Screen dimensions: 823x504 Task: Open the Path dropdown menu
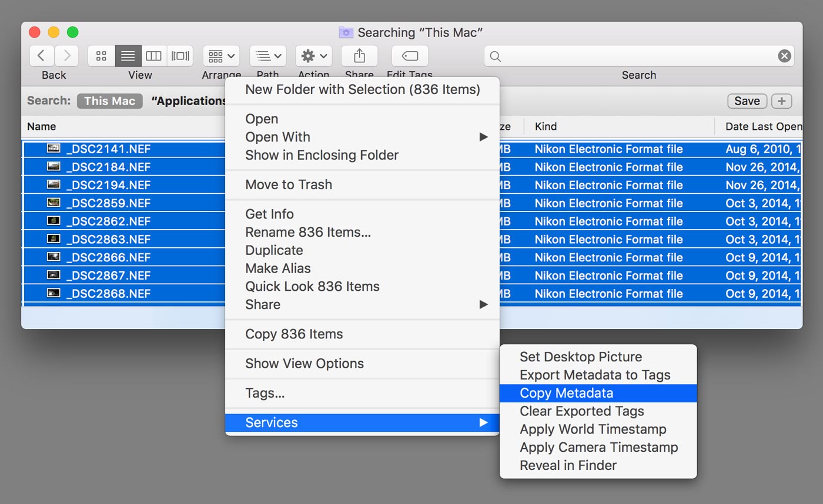tap(267, 56)
